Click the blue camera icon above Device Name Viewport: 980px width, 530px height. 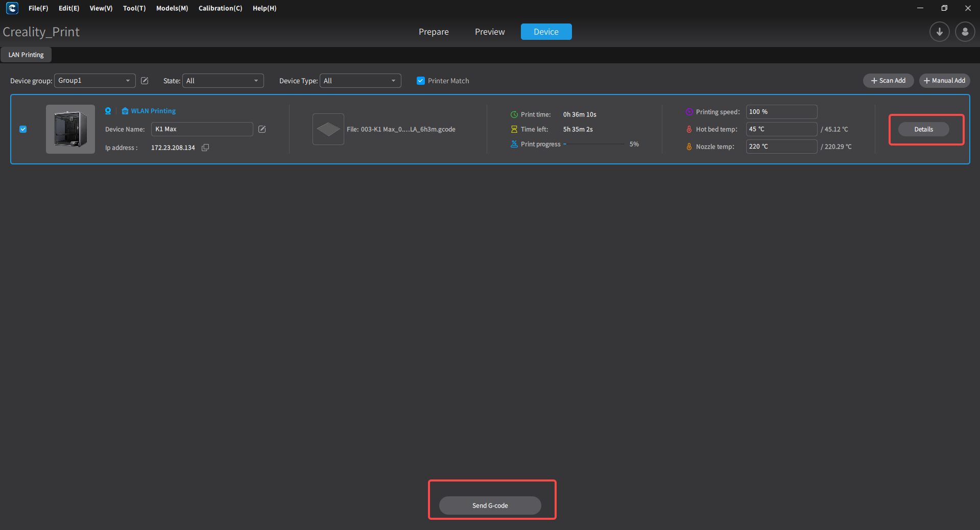(108, 111)
